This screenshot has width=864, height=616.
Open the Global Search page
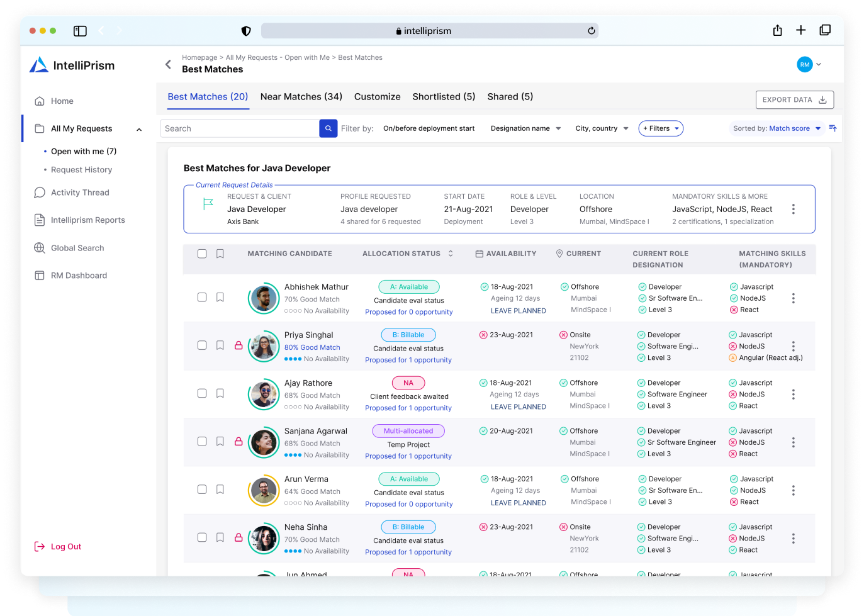point(77,248)
